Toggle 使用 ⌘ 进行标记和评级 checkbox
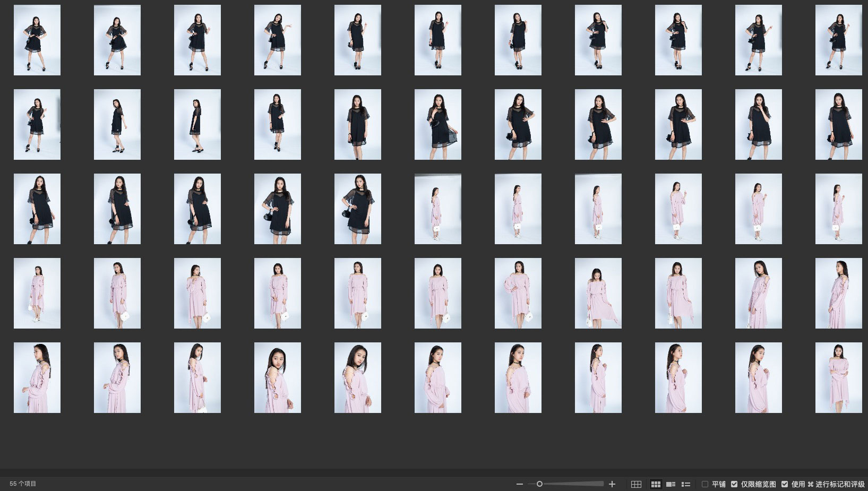This screenshot has height=491, width=868. [785, 484]
